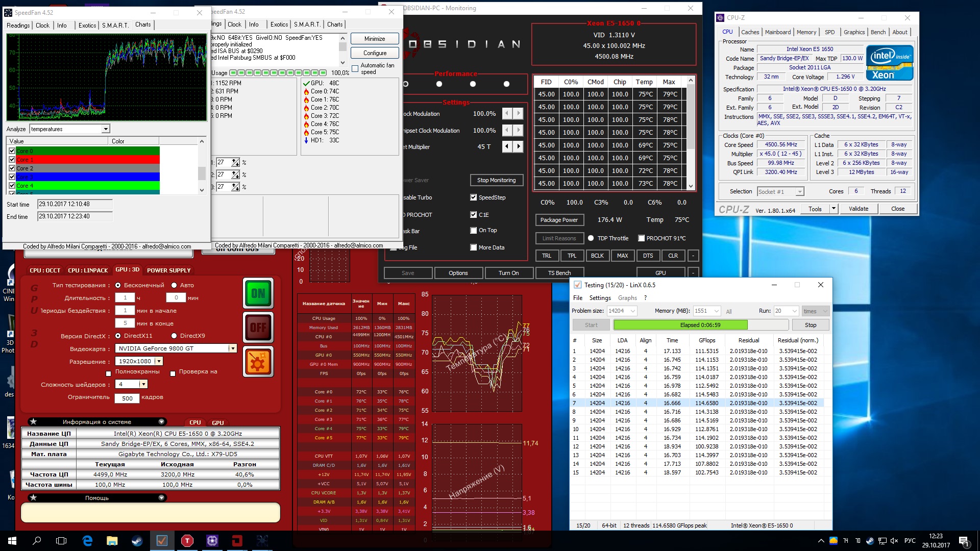Switch to CPU : OCCT tab
This screenshot has width=980, height=551.
pos(45,270)
